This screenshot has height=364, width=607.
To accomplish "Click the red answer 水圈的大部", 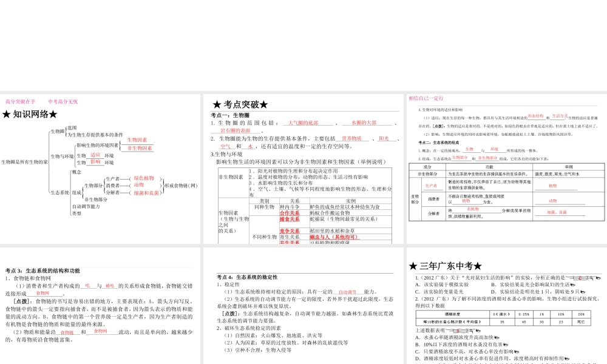I will [364, 123].
